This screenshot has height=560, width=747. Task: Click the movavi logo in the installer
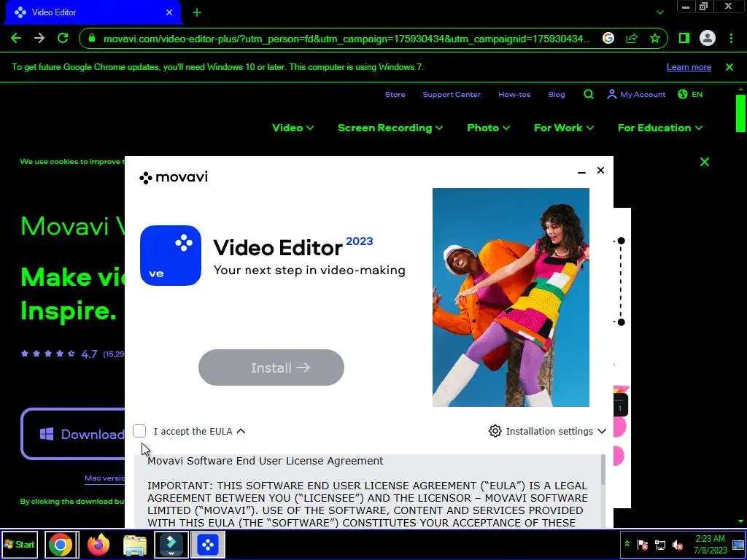coord(174,177)
